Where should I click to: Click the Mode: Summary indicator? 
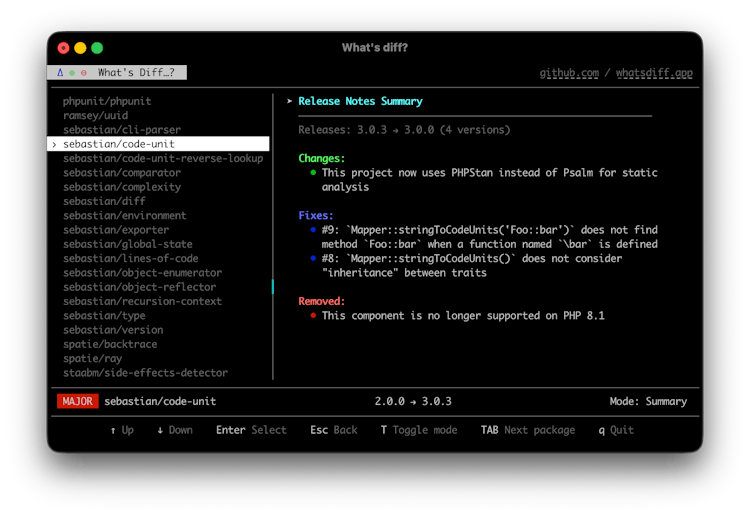648,401
